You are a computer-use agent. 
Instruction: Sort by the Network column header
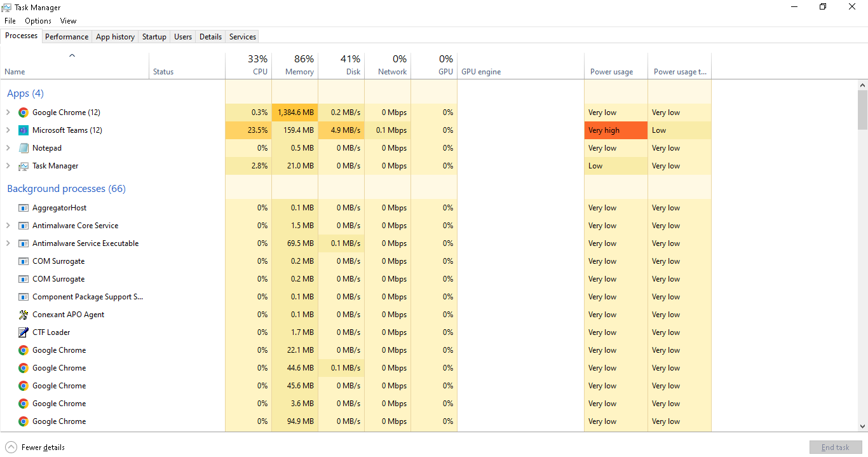(x=388, y=65)
